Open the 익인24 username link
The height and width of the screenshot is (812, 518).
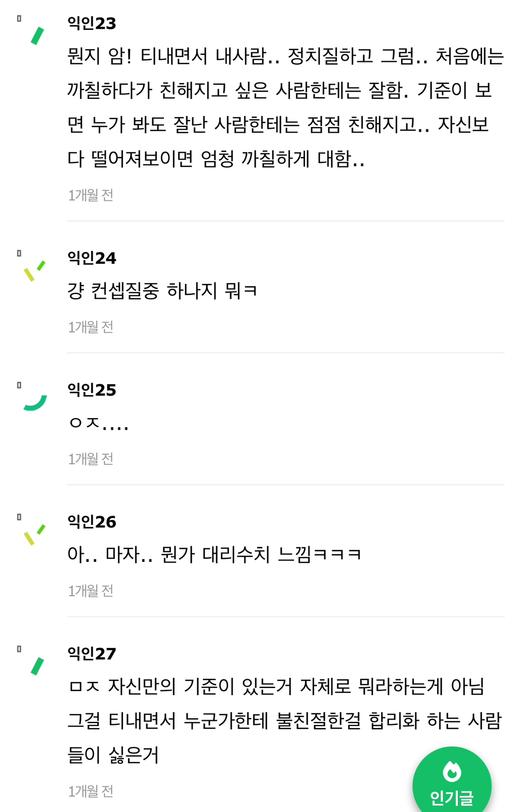click(92, 258)
